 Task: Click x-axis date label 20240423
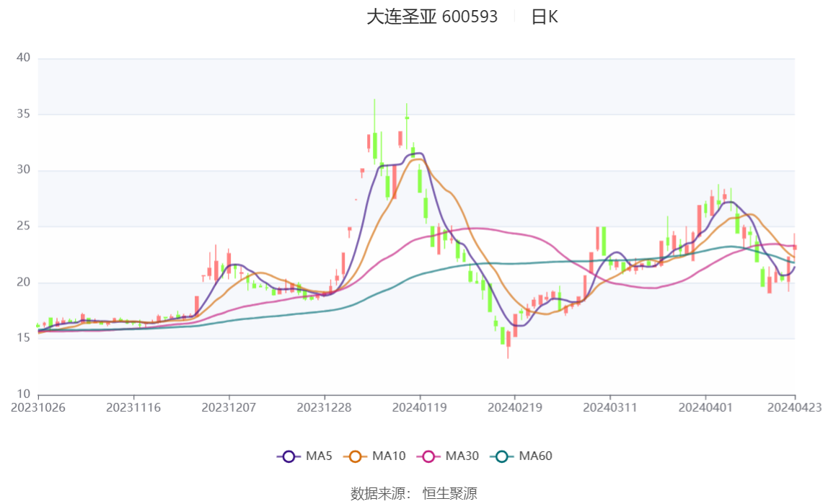[x=794, y=407]
